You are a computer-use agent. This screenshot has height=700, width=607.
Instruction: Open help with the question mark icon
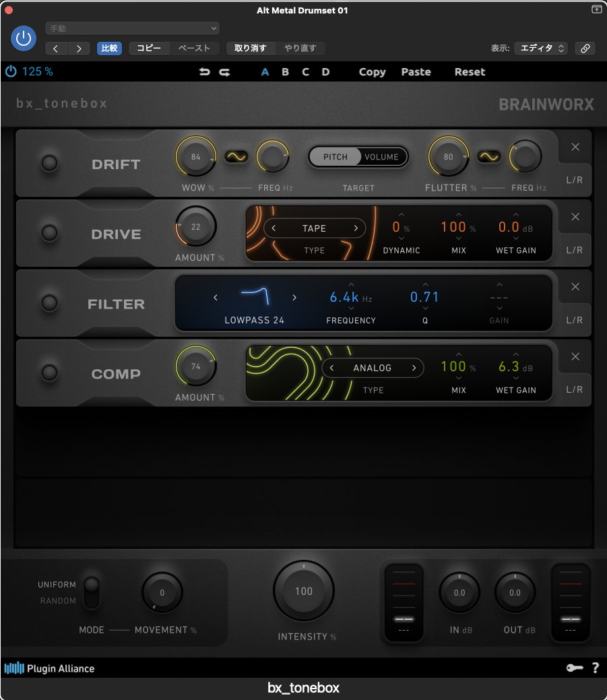click(x=596, y=668)
